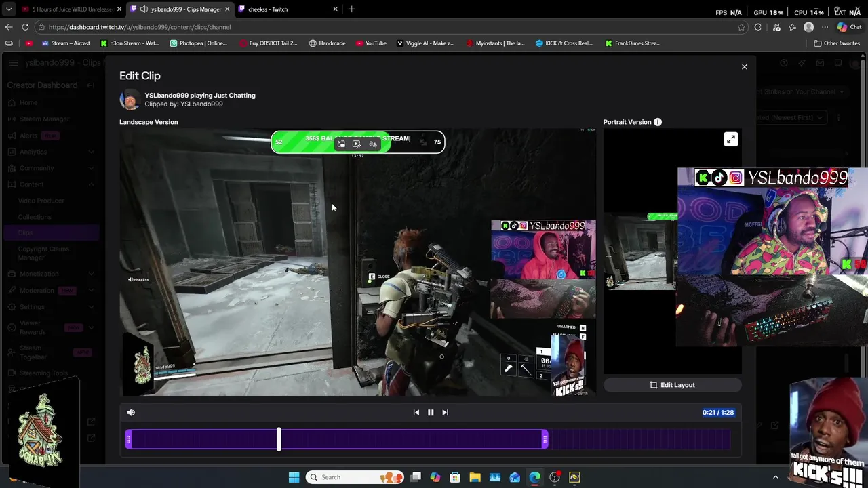Open Microsoft Store from the taskbar
The width and height of the screenshot is (868, 488).
coord(455,477)
